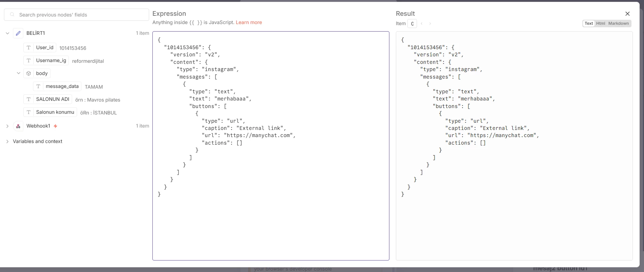Expand Variables and context section

pyautogui.click(x=8, y=141)
